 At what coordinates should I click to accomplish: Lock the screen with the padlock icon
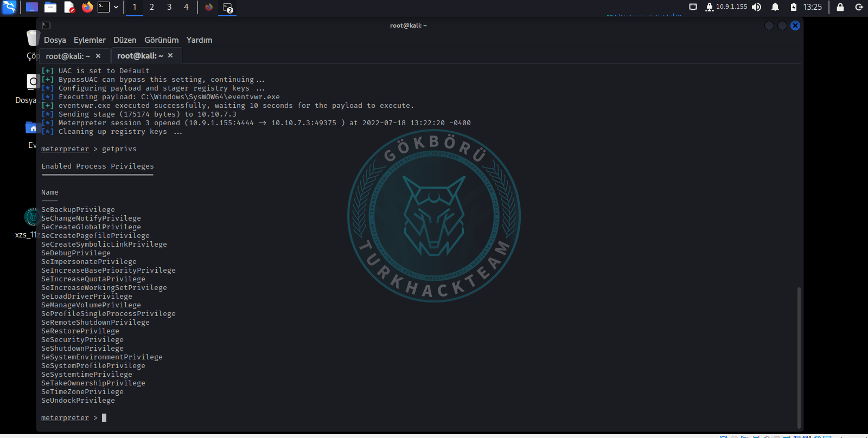(x=840, y=7)
